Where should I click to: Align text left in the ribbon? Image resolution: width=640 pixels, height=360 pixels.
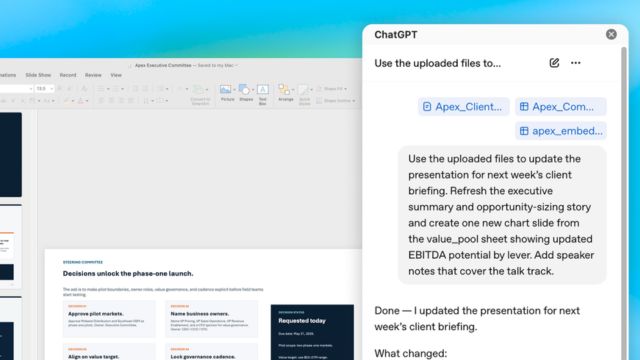pos(101,100)
